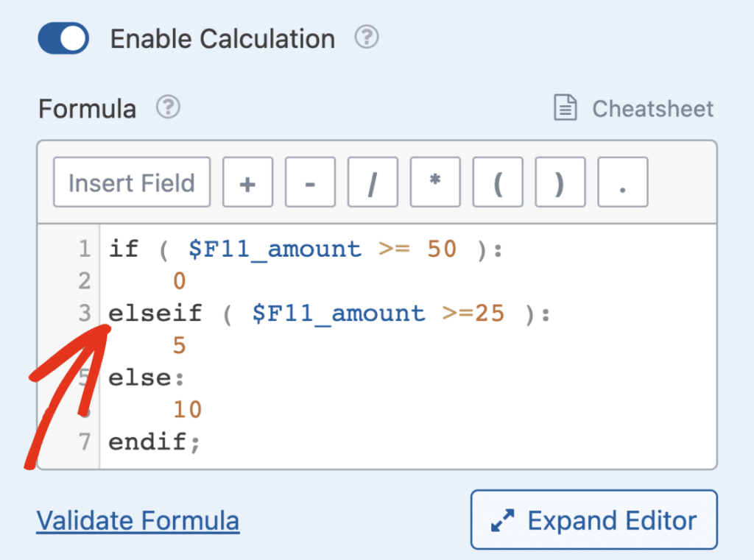The width and height of the screenshot is (754, 560).
Task: Open help for the Formula field
Action: click(168, 108)
